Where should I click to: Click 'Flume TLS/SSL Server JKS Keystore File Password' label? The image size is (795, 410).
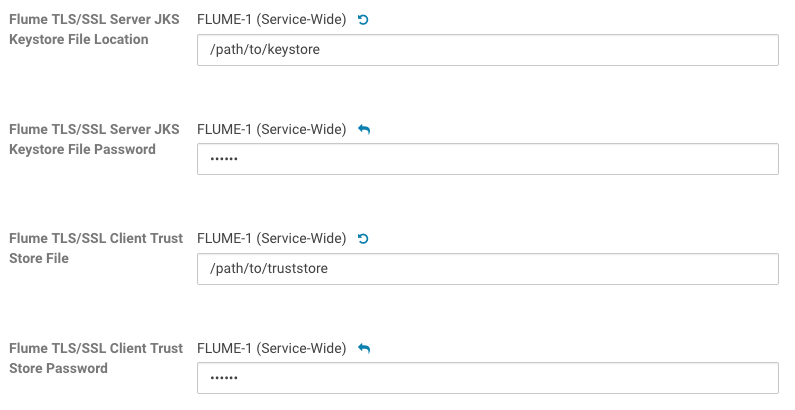pos(94,139)
